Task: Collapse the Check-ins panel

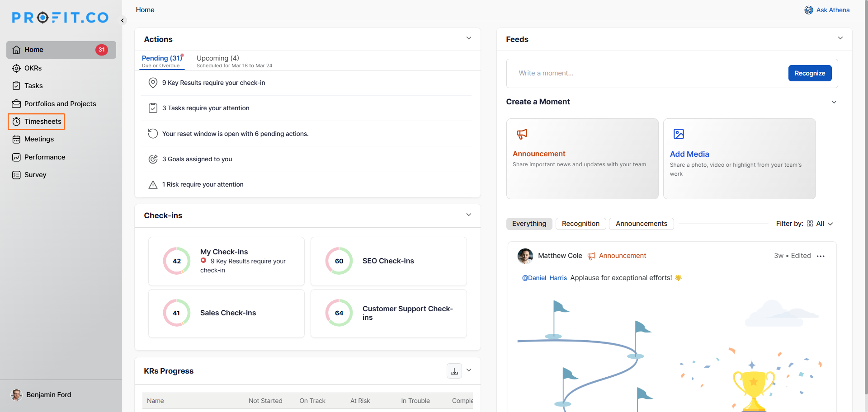Action: tap(469, 215)
